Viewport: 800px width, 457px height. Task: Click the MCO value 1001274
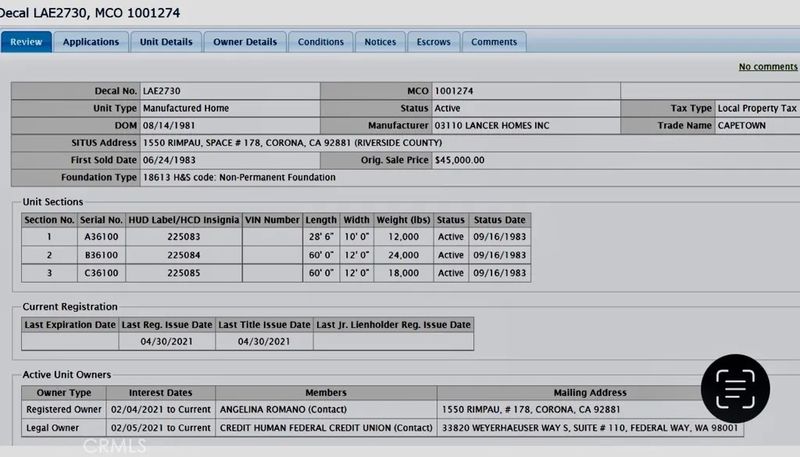click(455, 91)
